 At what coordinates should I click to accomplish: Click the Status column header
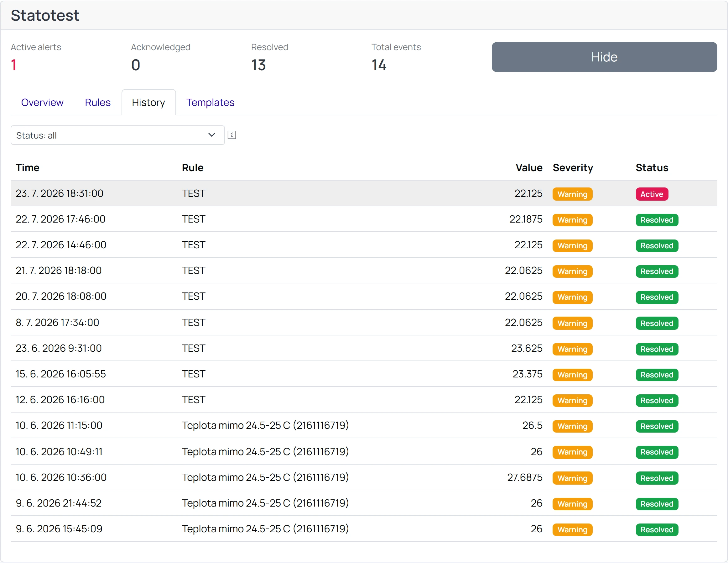pyautogui.click(x=652, y=168)
